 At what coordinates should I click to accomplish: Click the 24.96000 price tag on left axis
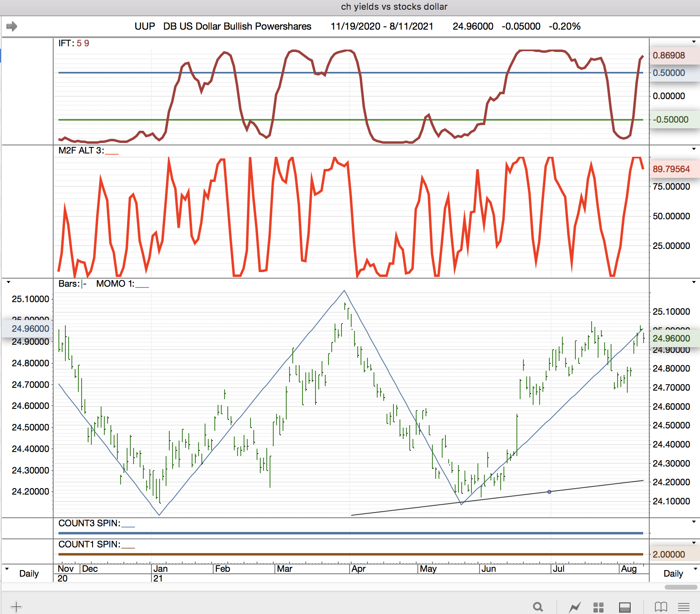pyautogui.click(x=28, y=329)
